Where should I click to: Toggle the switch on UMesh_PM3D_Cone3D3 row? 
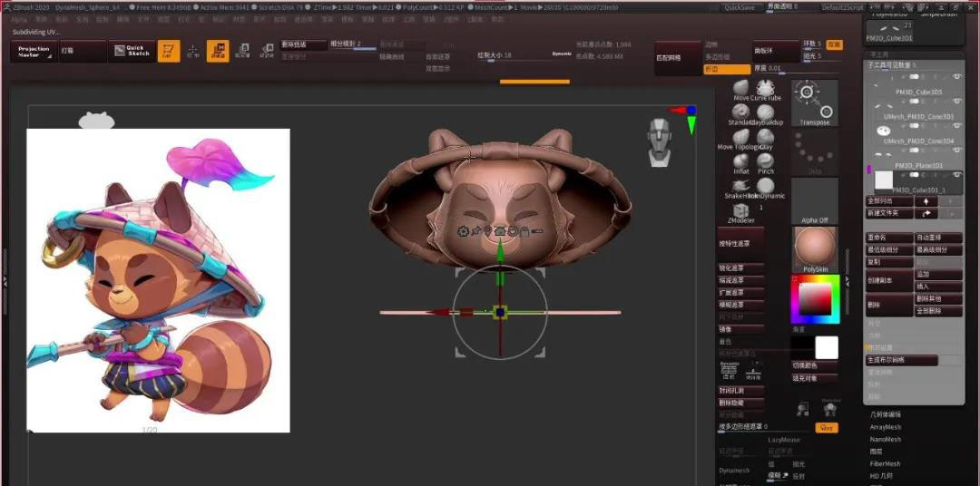click(914, 102)
